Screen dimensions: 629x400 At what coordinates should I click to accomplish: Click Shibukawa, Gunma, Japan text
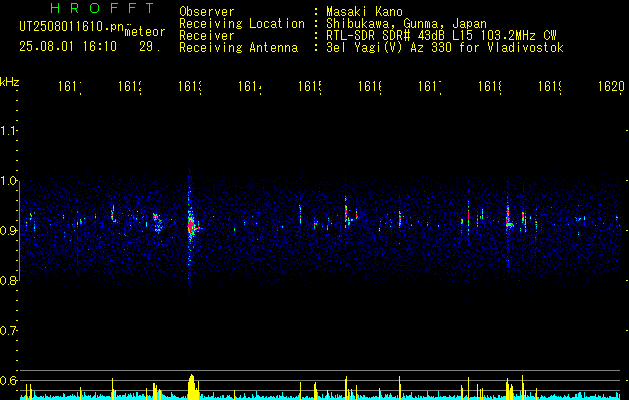[406, 24]
